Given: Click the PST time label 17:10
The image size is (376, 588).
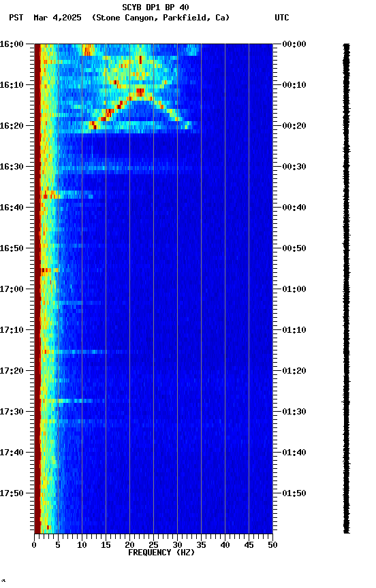Looking at the screenshot, I should pos(12,330).
